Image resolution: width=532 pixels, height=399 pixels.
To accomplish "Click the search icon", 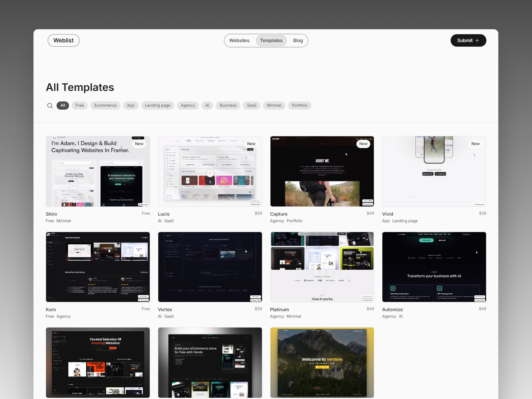I will click(x=50, y=105).
